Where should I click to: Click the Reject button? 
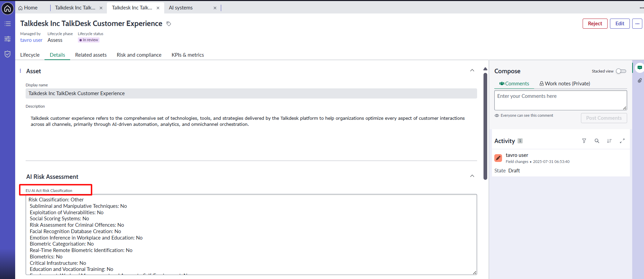tap(595, 24)
